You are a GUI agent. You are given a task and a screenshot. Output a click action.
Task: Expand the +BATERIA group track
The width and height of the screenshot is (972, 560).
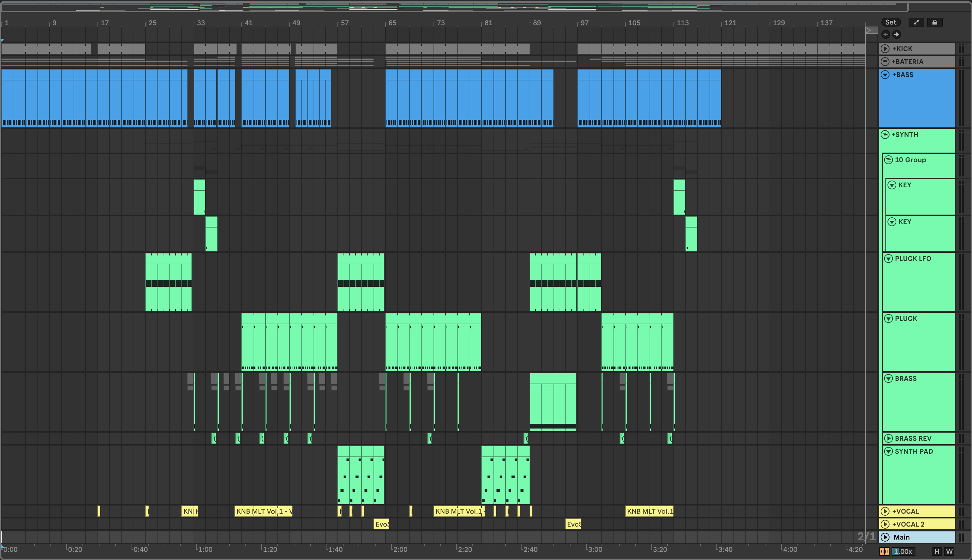(885, 62)
